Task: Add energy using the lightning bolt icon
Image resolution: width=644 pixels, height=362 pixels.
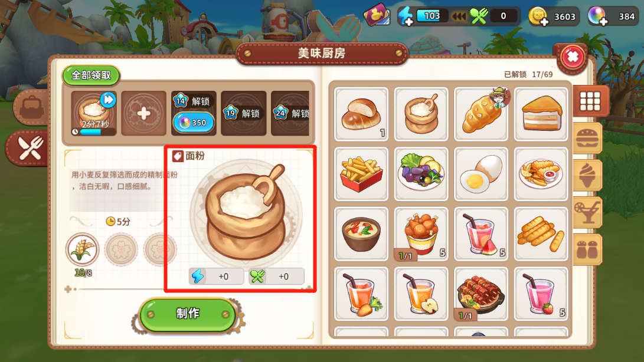Action: (x=406, y=17)
